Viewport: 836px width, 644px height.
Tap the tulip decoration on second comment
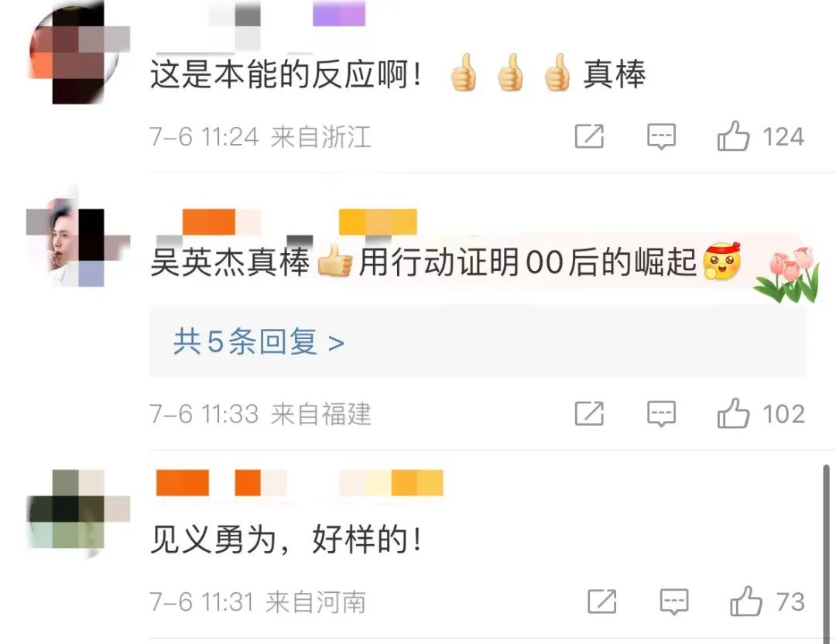pos(787,276)
